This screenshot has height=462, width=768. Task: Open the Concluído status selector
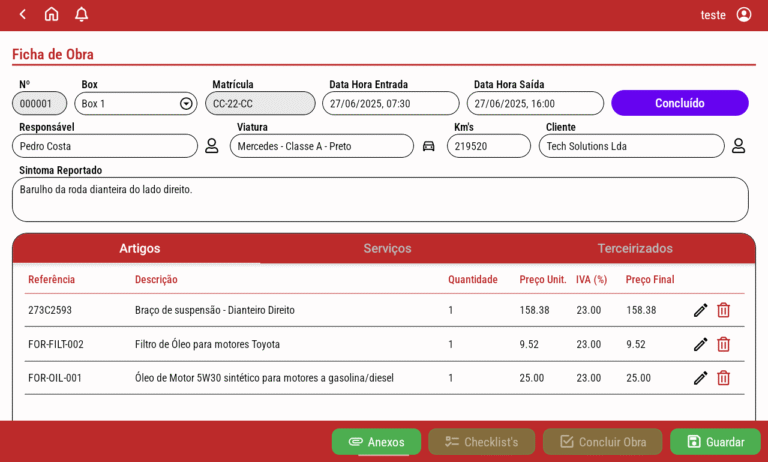tap(679, 103)
